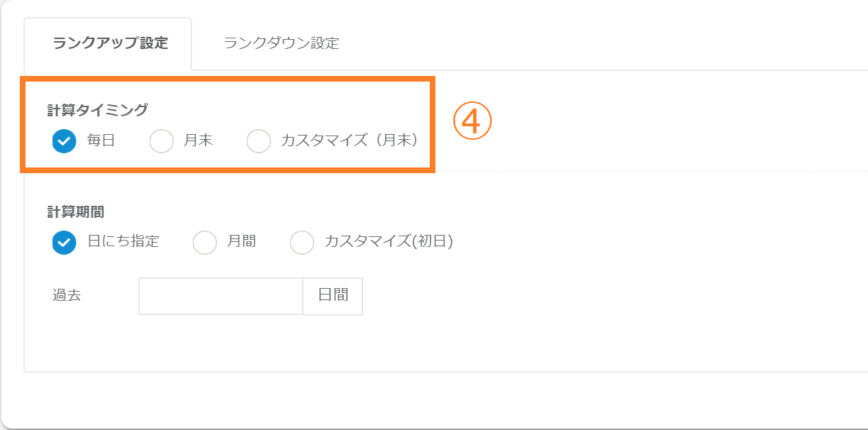Click the orange circled number 4 marker
Screen dimensions: 868x430
[472, 123]
